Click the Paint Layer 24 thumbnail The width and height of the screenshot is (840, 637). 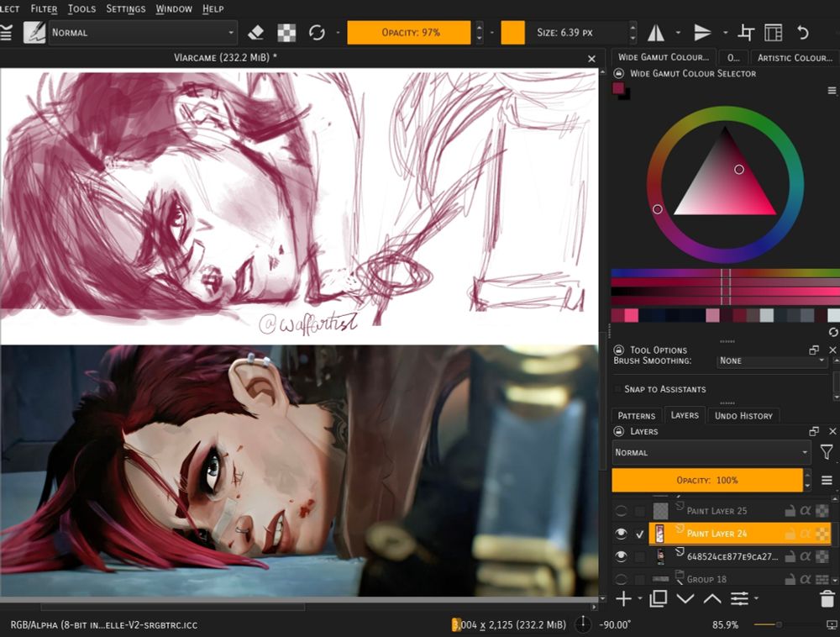660,534
